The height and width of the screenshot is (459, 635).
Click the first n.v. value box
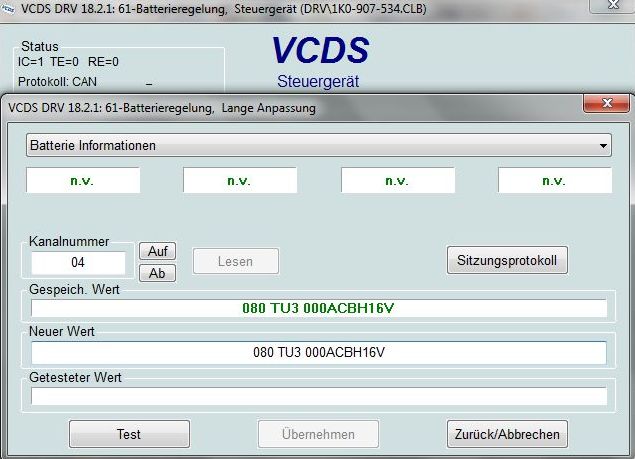[x=83, y=180]
